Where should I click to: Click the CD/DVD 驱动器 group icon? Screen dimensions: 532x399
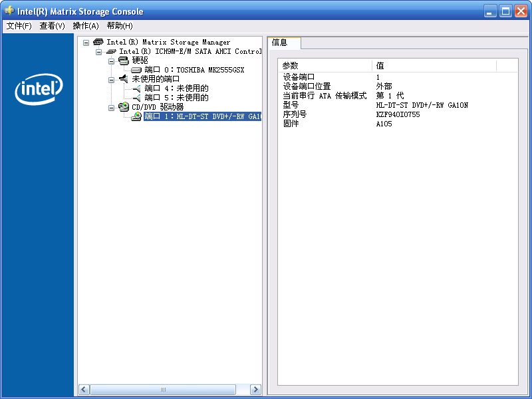coord(124,107)
